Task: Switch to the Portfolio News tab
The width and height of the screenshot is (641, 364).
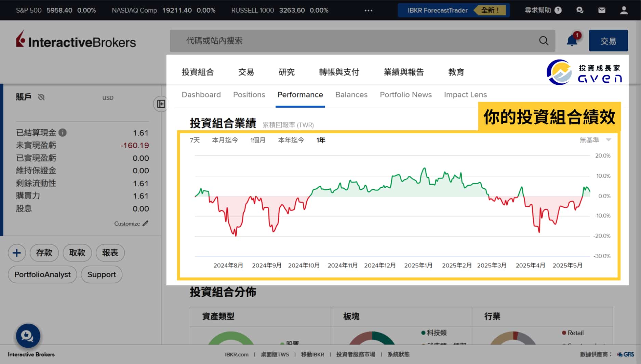Action: [x=405, y=95]
